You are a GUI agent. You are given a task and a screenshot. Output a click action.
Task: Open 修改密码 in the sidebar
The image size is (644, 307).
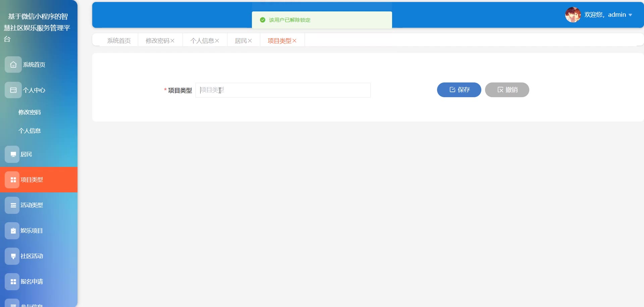[x=30, y=112]
